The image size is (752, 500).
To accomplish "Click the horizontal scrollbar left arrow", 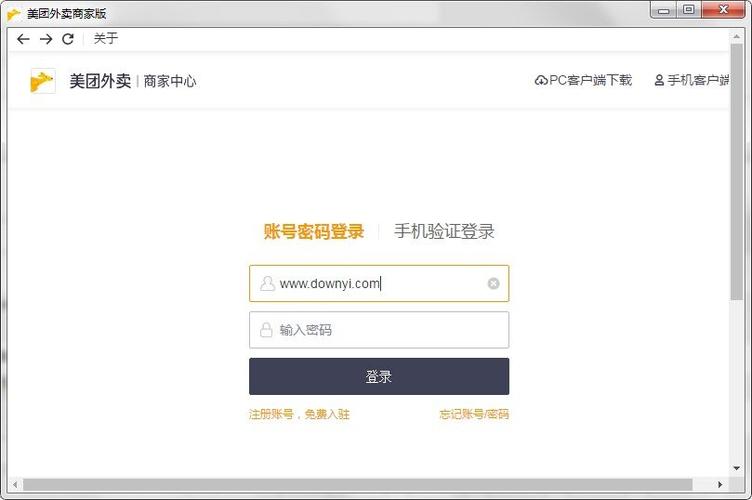I will click(15, 485).
